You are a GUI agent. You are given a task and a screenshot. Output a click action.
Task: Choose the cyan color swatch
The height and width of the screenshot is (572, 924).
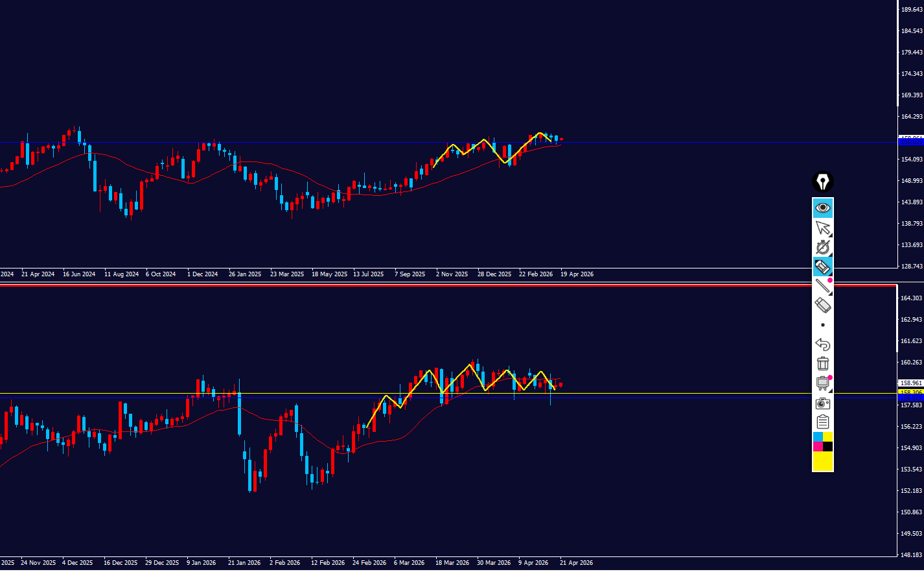coord(818,437)
